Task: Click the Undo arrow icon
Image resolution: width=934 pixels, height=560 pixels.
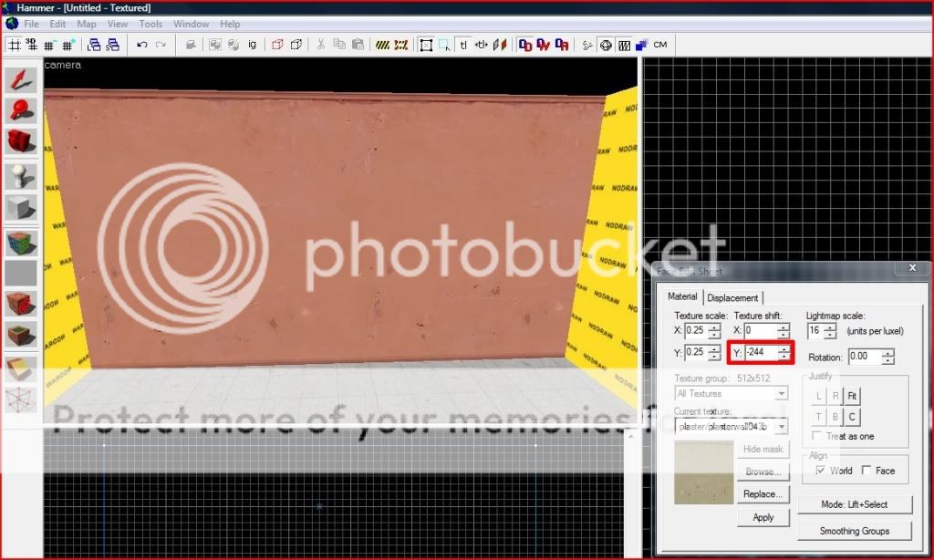Action: [141, 45]
